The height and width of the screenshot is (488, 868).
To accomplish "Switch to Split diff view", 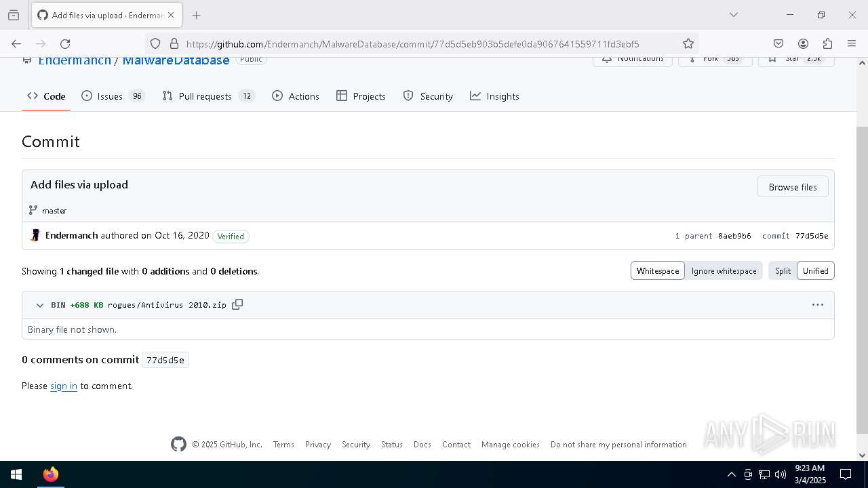I will pyautogui.click(x=783, y=271).
